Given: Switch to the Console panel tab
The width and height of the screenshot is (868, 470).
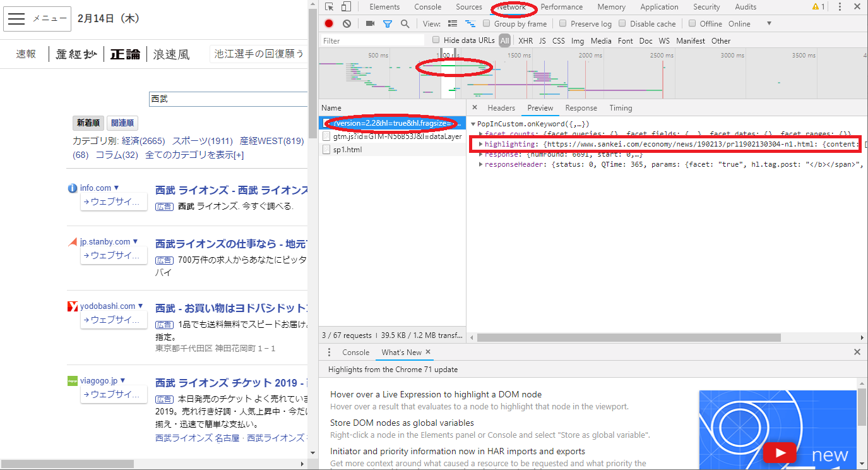Looking at the screenshot, I should coord(427,7).
